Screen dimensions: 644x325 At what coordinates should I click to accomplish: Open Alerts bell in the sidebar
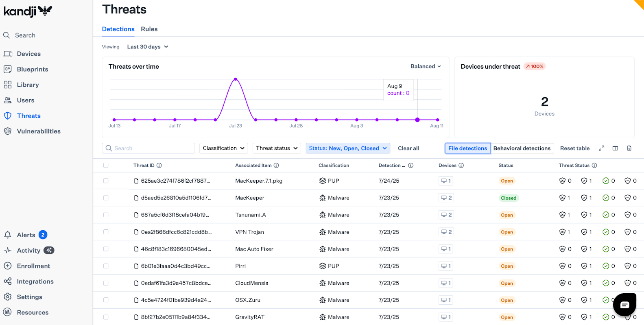click(x=8, y=235)
